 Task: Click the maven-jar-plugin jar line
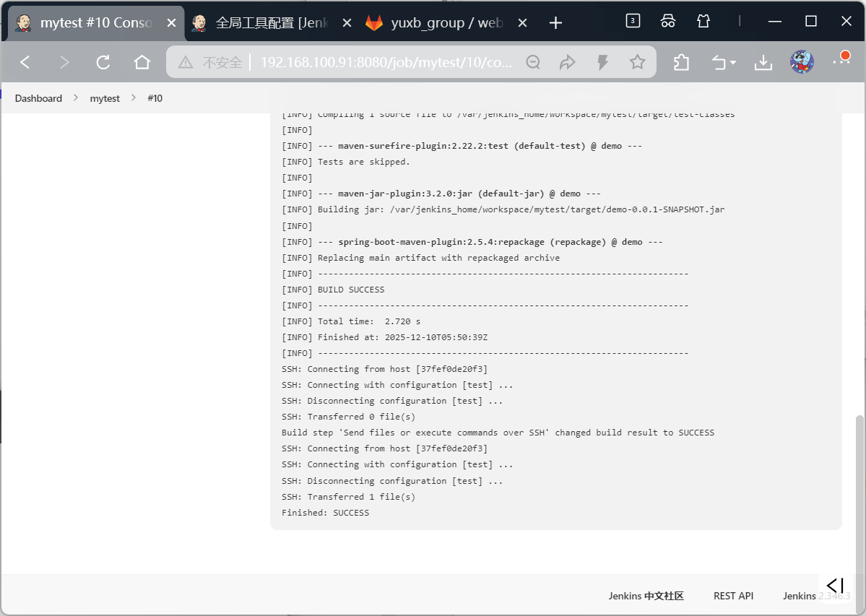pyautogui.click(x=441, y=194)
